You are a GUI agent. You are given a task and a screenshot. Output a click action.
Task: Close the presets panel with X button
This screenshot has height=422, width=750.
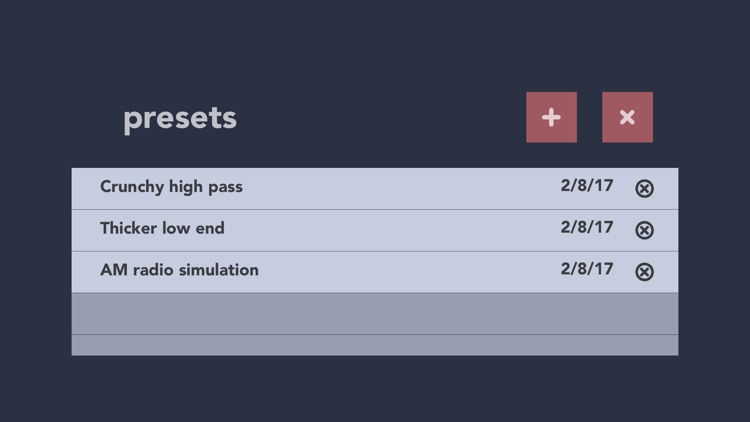tap(627, 117)
